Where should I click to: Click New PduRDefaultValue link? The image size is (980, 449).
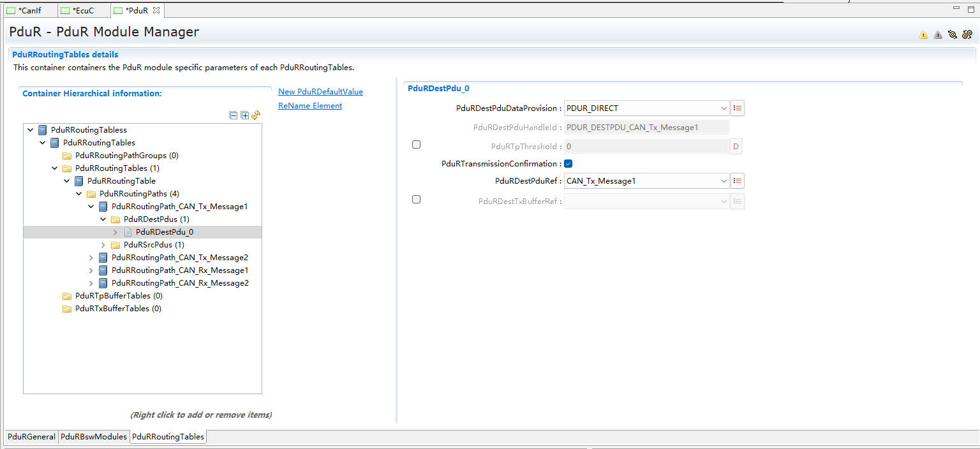point(320,92)
